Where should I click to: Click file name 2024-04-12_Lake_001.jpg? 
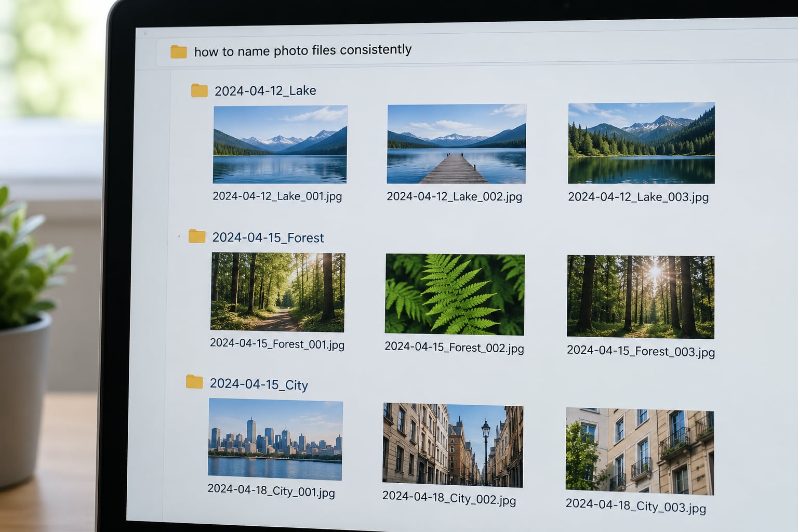(x=277, y=196)
